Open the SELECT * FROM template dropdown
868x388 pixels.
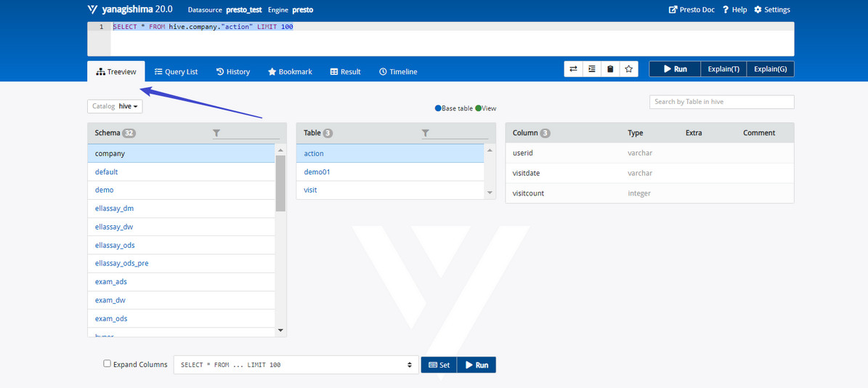pos(296,365)
